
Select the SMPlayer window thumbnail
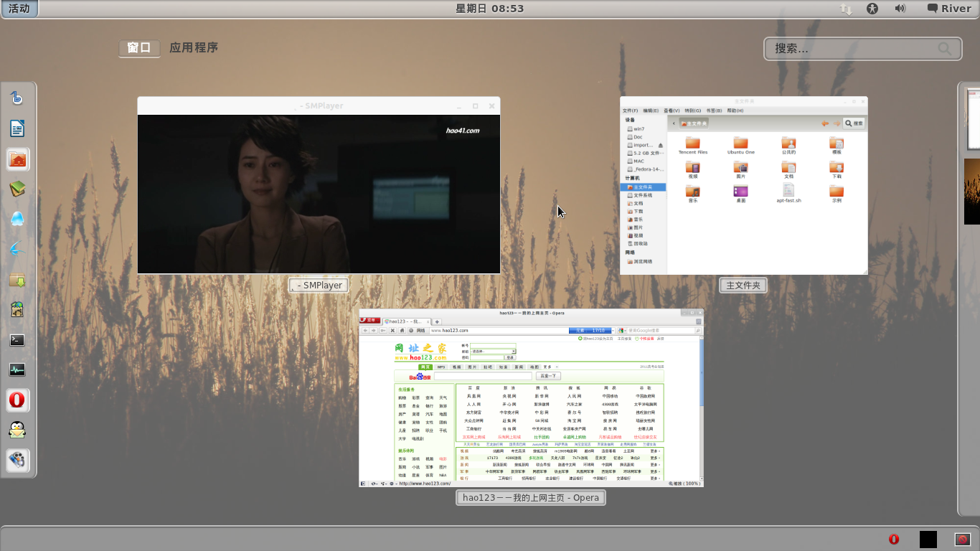tap(319, 185)
